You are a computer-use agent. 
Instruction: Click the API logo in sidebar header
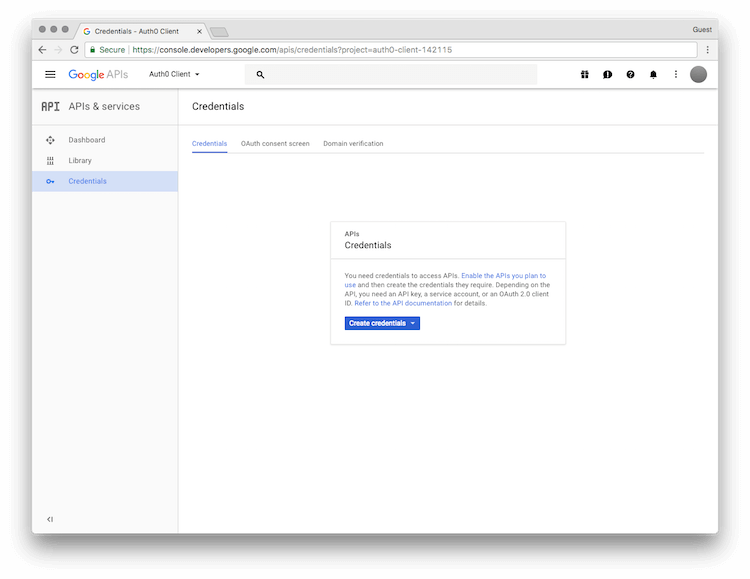click(50, 106)
